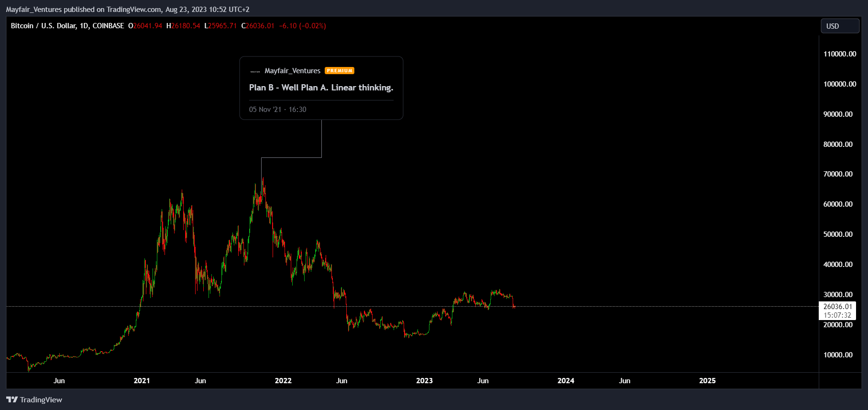Click the 50000.00 price axis label
The width and height of the screenshot is (868, 410).
pos(838,234)
